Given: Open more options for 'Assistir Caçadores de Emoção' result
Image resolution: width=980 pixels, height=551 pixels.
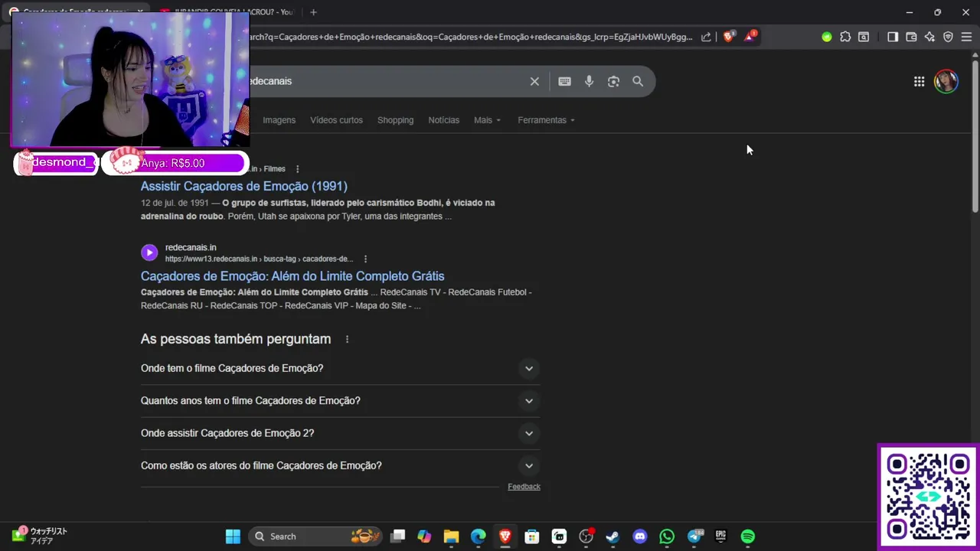Looking at the screenshot, I should tap(298, 169).
